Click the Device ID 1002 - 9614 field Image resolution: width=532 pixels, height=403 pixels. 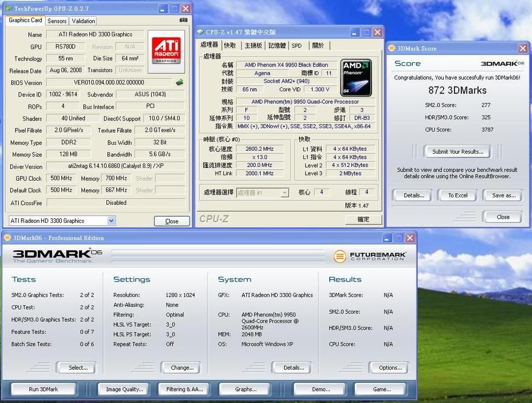pyautogui.click(x=63, y=95)
